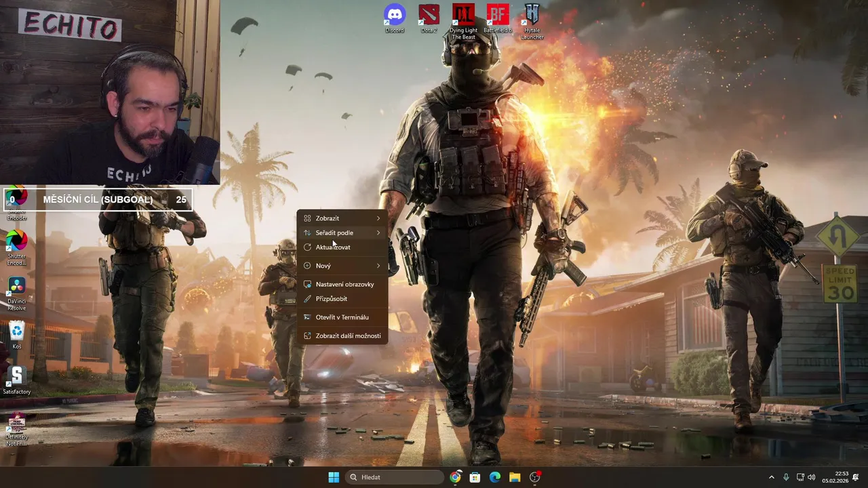
Task: Click the microphone tray icon
Action: (786, 477)
